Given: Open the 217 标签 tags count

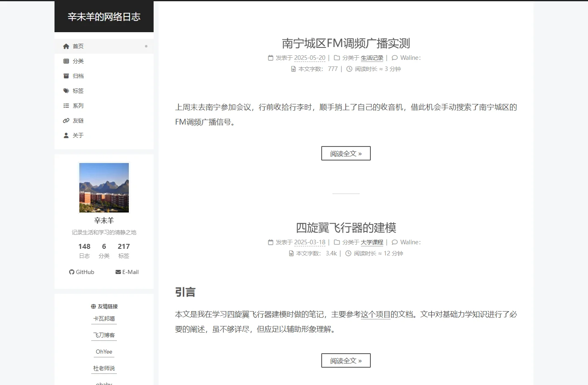Looking at the screenshot, I should click(x=124, y=250).
